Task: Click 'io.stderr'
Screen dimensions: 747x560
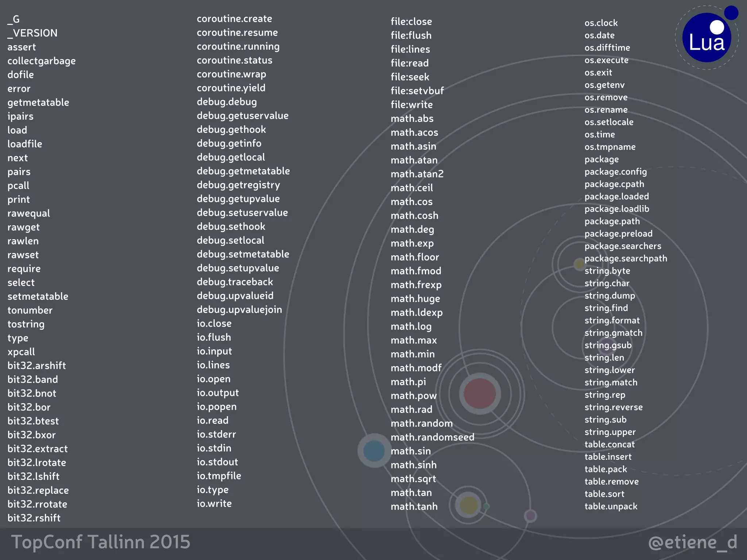Action: (x=216, y=434)
